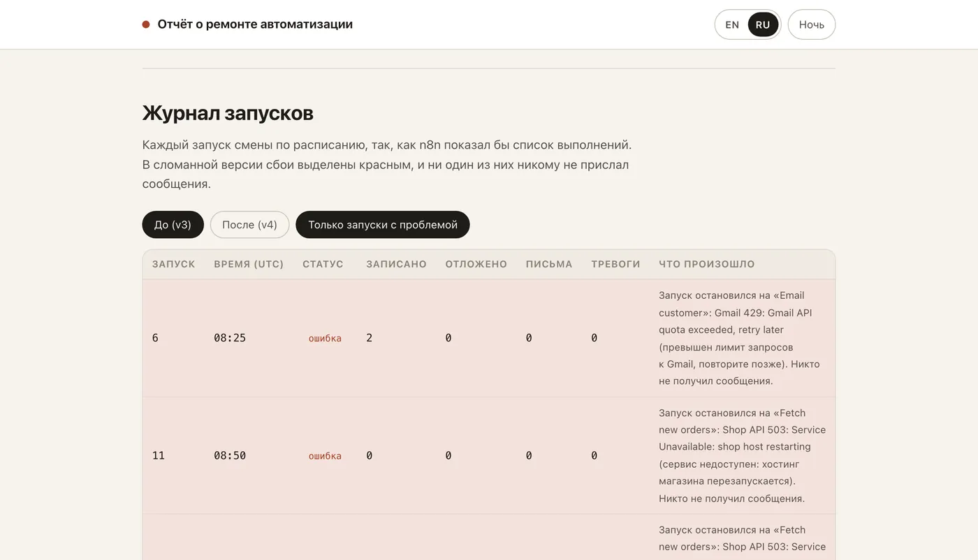The height and width of the screenshot is (560, 978).
Task: Click the Журнал запусков heading
Action: 228,113
